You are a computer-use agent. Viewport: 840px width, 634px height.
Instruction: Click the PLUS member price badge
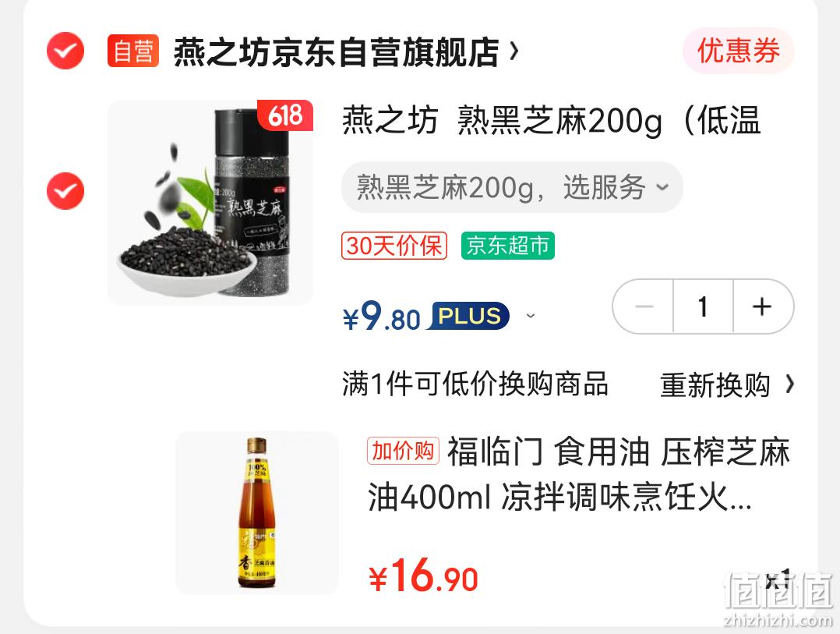(x=469, y=316)
